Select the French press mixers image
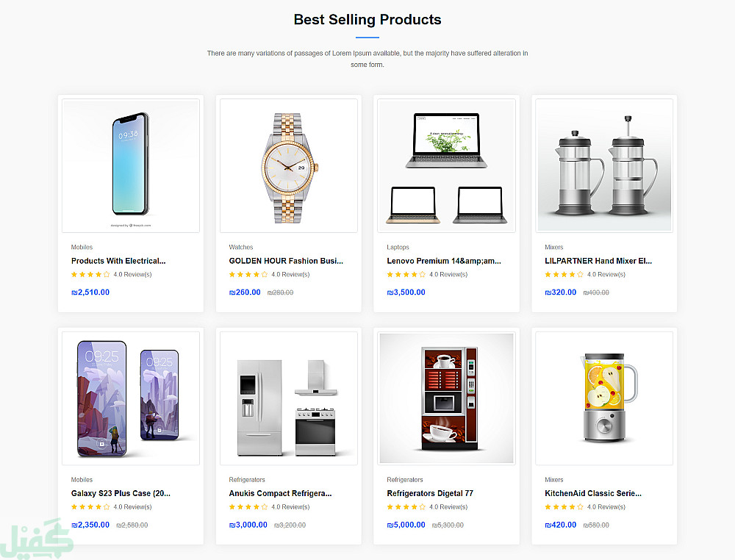This screenshot has height=560, width=735. click(x=603, y=166)
